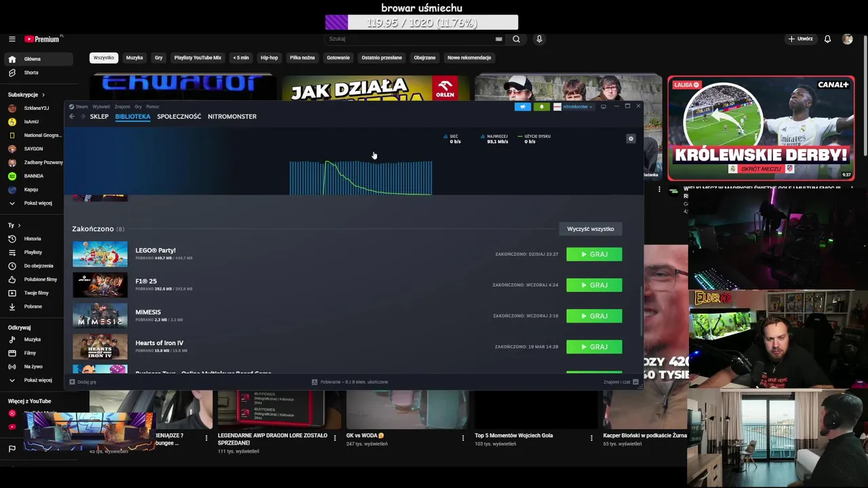The width and height of the screenshot is (868, 488).
Task: Open YouTube account avatar menu
Action: coord(847,39)
